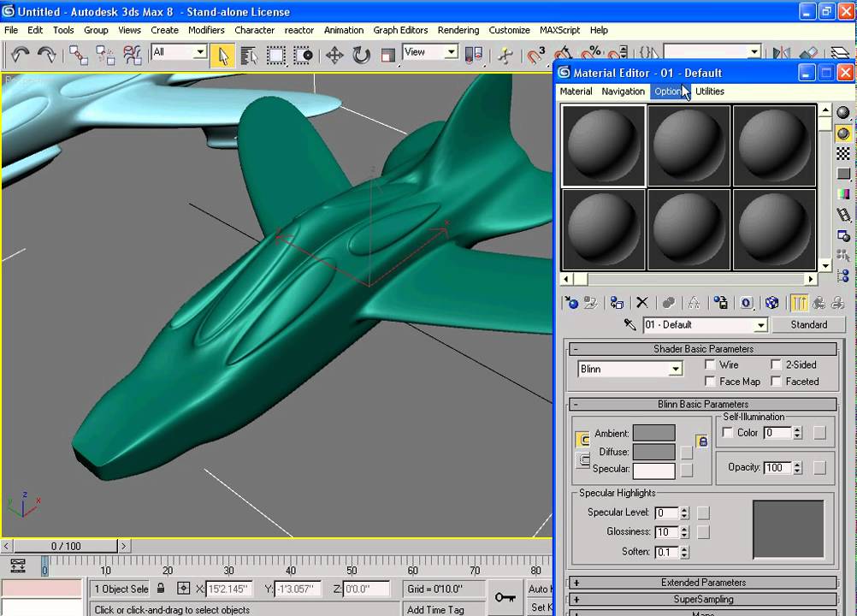Toggle the Backlight icon in Material Editor
Screen dimensions: 857x616
[x=843, y=133]
